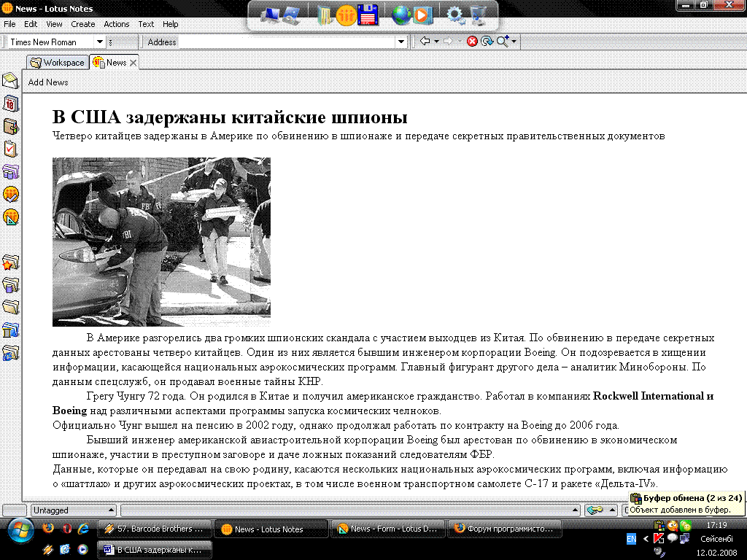This screenshot has height=560, width=747.
Task: Open the Create menu
Action: (x=82, y=24)
